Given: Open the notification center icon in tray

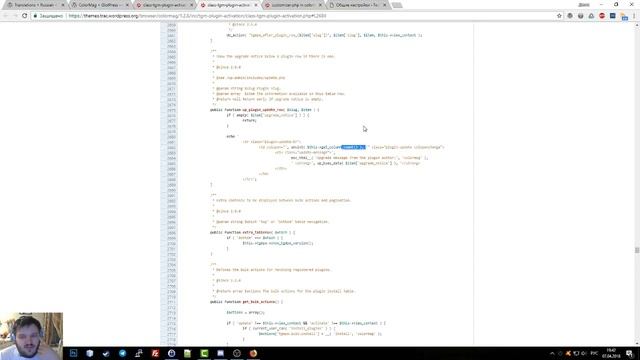Looking at the screenshot, I should (x=630, y=353).
